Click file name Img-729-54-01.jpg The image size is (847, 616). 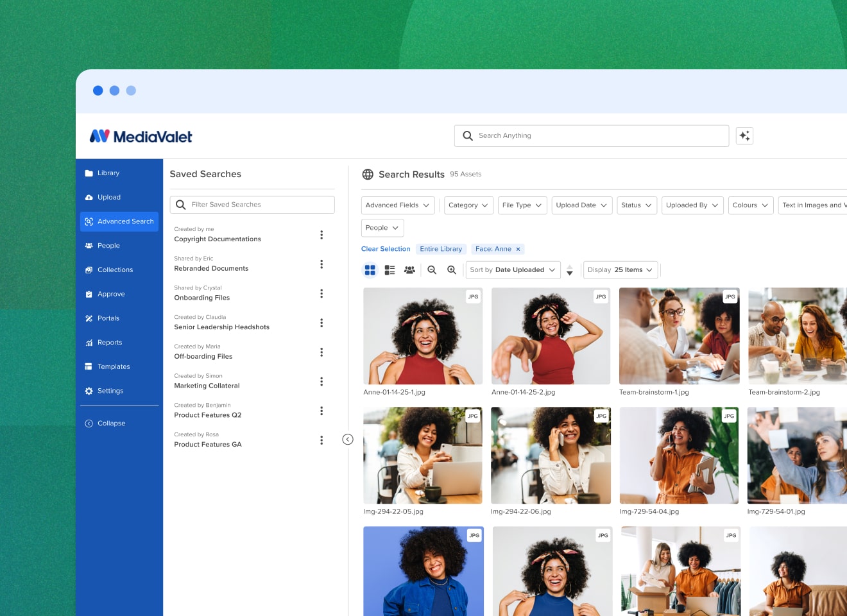776,511
